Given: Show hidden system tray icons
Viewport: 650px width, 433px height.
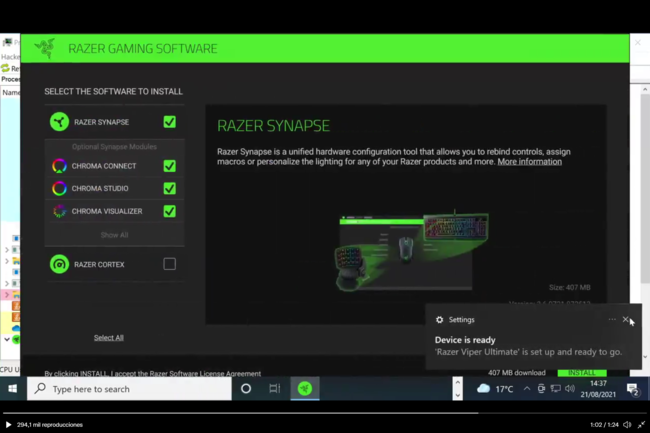Looking at the screenshot, I should (526, 389).
